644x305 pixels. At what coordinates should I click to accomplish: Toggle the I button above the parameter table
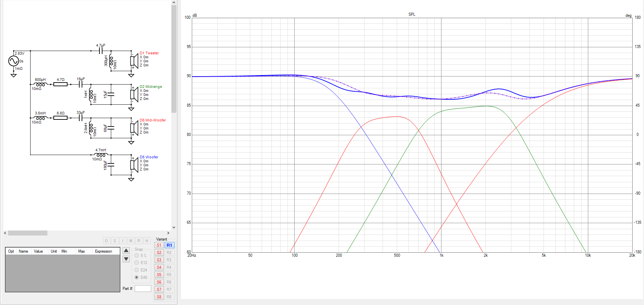pos(123,241)
